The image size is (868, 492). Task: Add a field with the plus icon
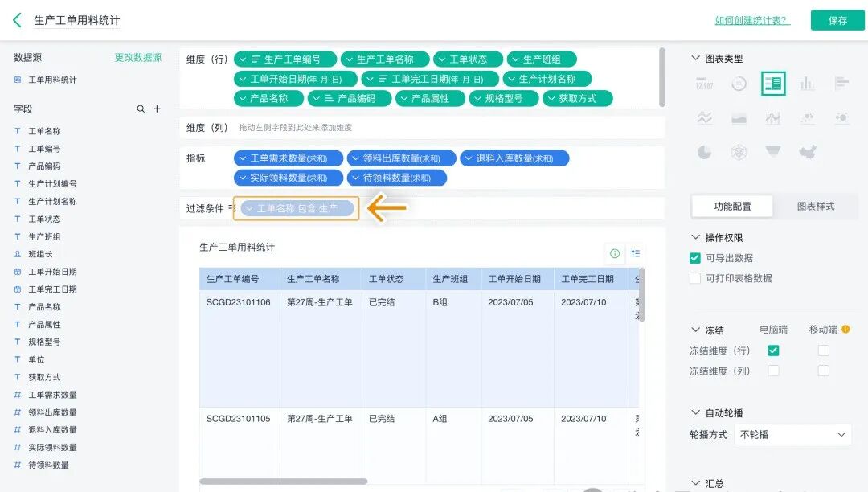[x=158, y=109]
